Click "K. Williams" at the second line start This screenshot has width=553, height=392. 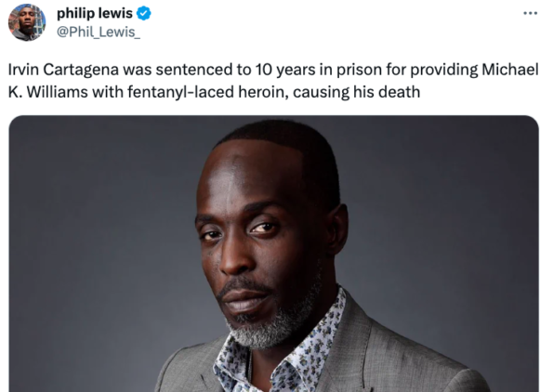click(48, 92)
